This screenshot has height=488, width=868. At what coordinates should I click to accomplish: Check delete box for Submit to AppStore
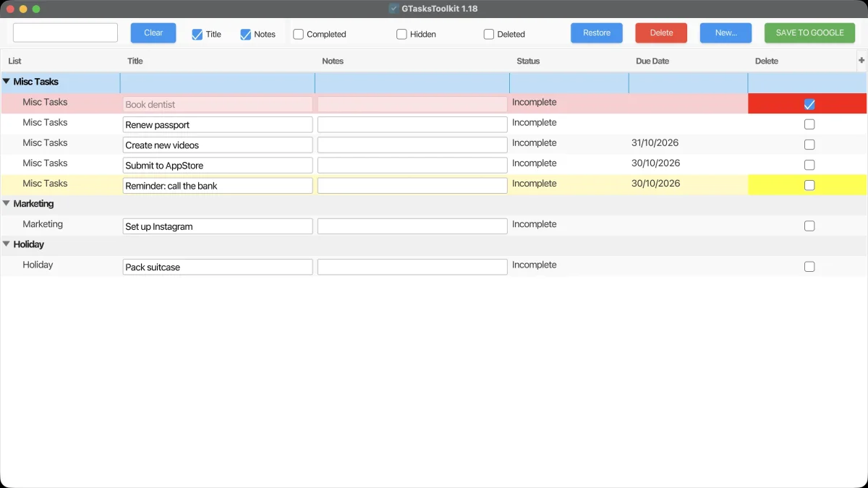[x=809, y=165]
